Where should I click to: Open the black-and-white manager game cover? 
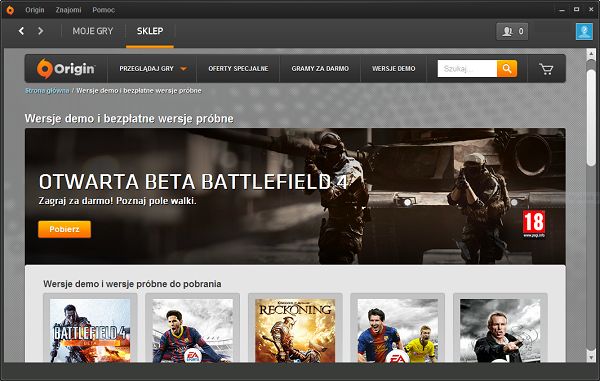[500, 331]
